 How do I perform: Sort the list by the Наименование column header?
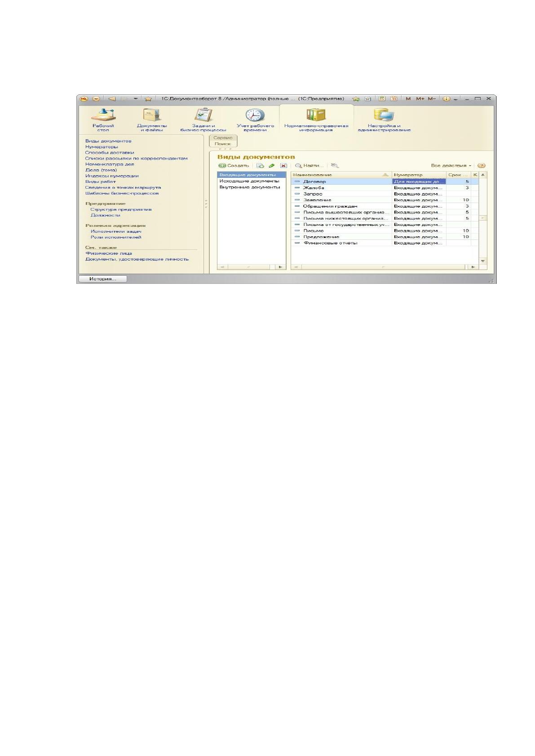click(341, 175)
